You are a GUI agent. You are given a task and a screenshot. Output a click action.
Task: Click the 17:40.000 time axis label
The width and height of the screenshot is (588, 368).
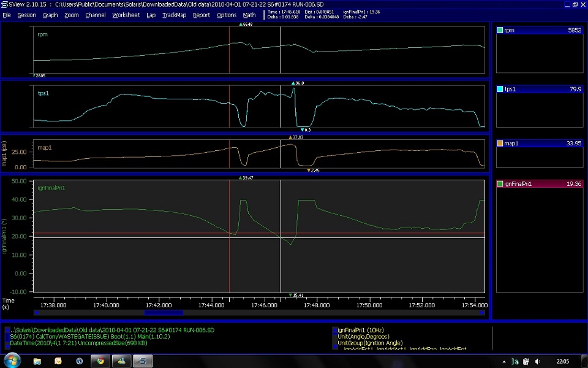coord(106,305)
